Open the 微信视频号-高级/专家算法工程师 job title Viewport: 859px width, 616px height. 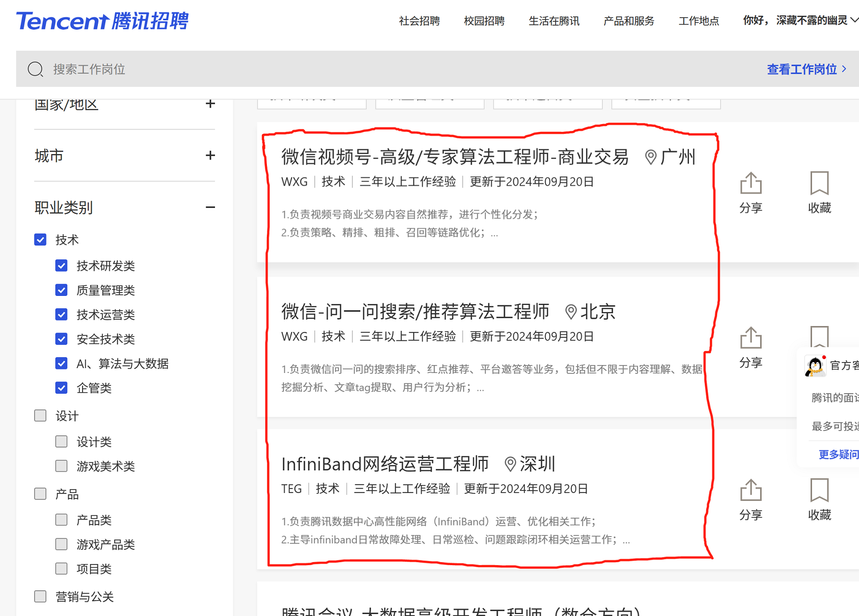(x=455, y=157)
